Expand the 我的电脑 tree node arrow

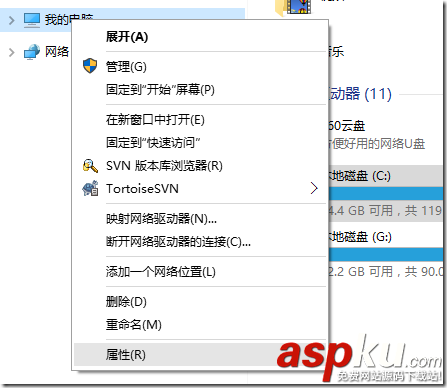(x=12, y=20)
